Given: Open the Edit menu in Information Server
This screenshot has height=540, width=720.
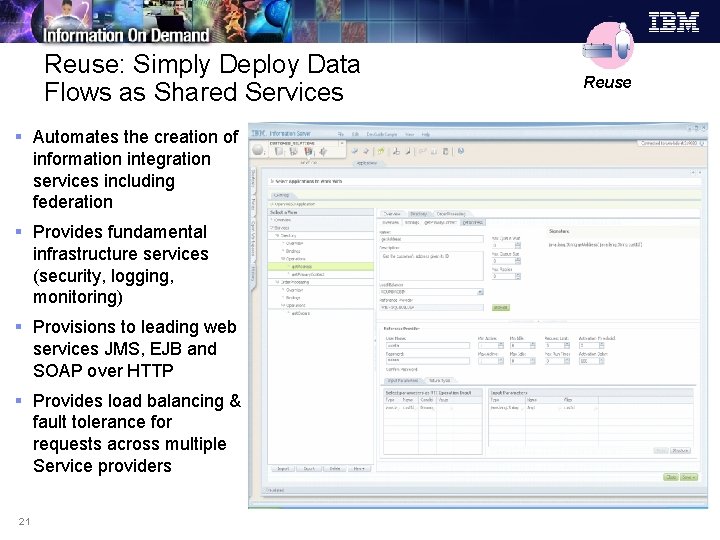Looking at the screenshot, I should coord(355,134).
